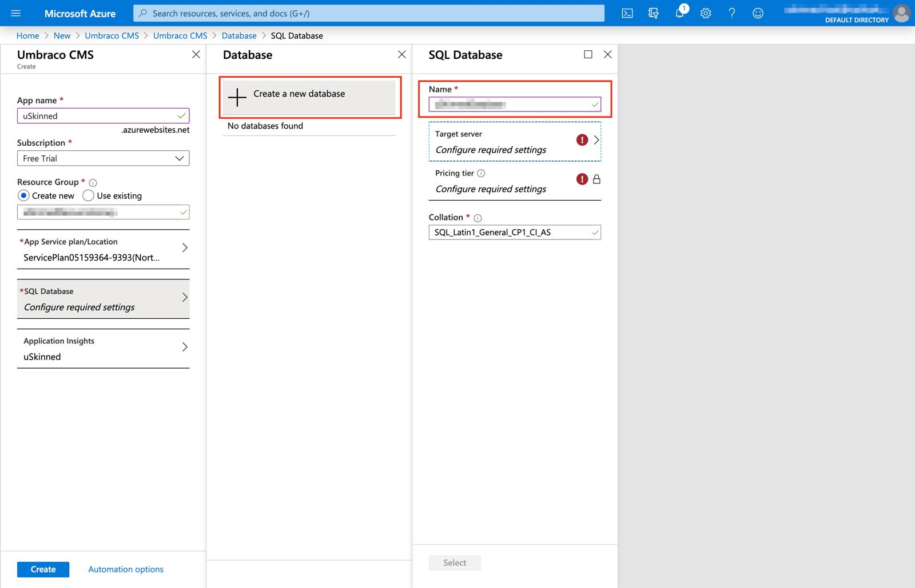Expand App Service plan/Location settings

(x=103, y=250)
